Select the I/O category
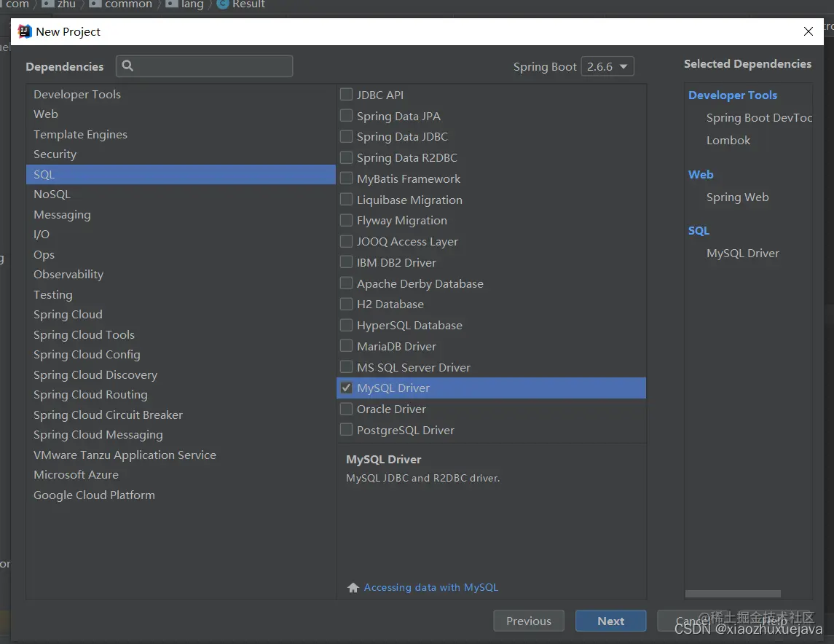 [181, 234]
